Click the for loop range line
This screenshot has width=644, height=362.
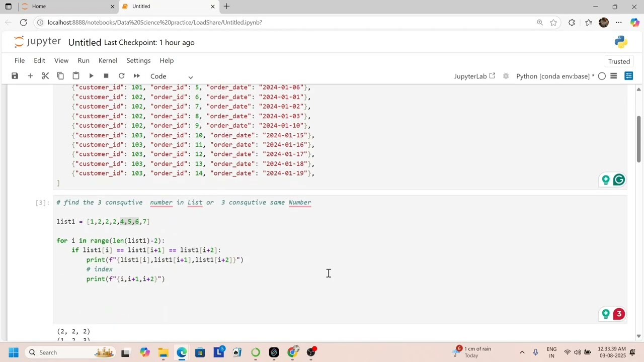click(x=111, y=241)
